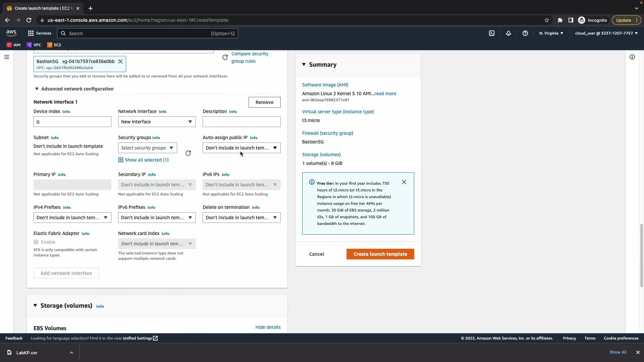644x362 pixels.
Task: Click Create launch template button
Action: coord(380,254)
